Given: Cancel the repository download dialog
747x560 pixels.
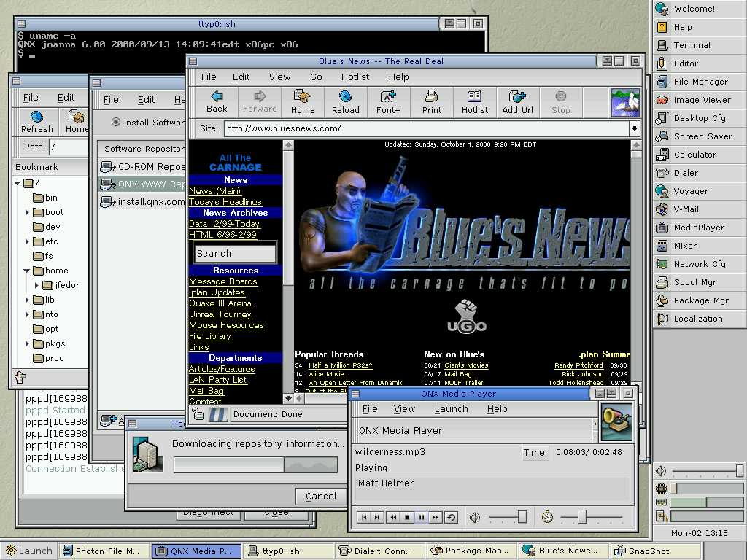Looking at the screenshot, I should [x=321, y=496].
